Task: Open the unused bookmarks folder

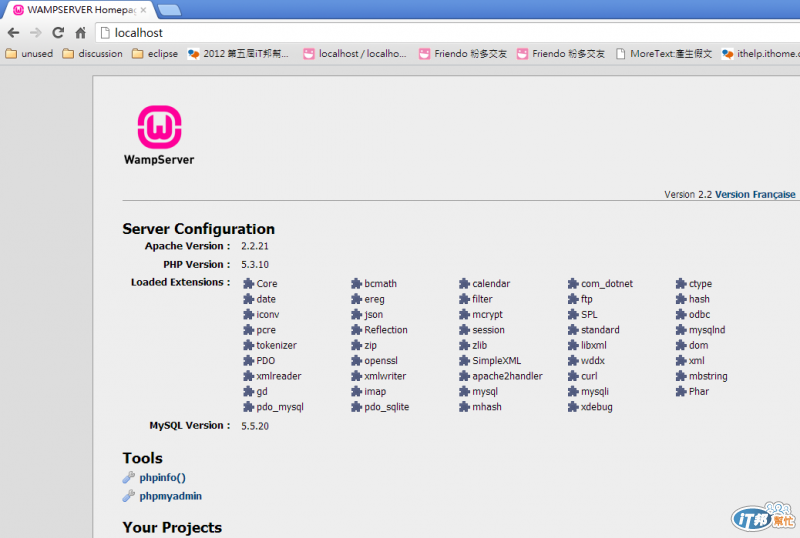Action: (29, 54)
